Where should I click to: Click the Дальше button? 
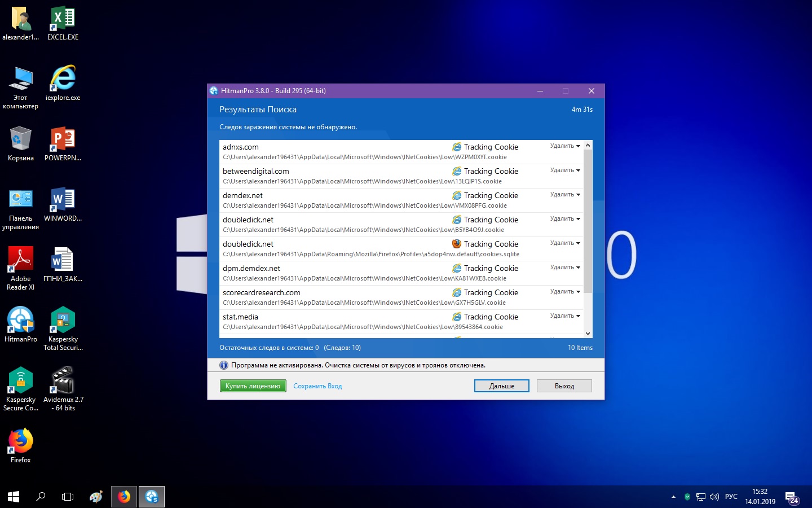[x=501, y=386]
